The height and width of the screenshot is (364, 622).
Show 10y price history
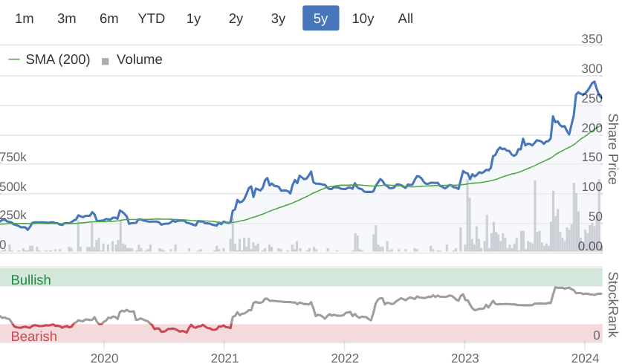(363, 19)
